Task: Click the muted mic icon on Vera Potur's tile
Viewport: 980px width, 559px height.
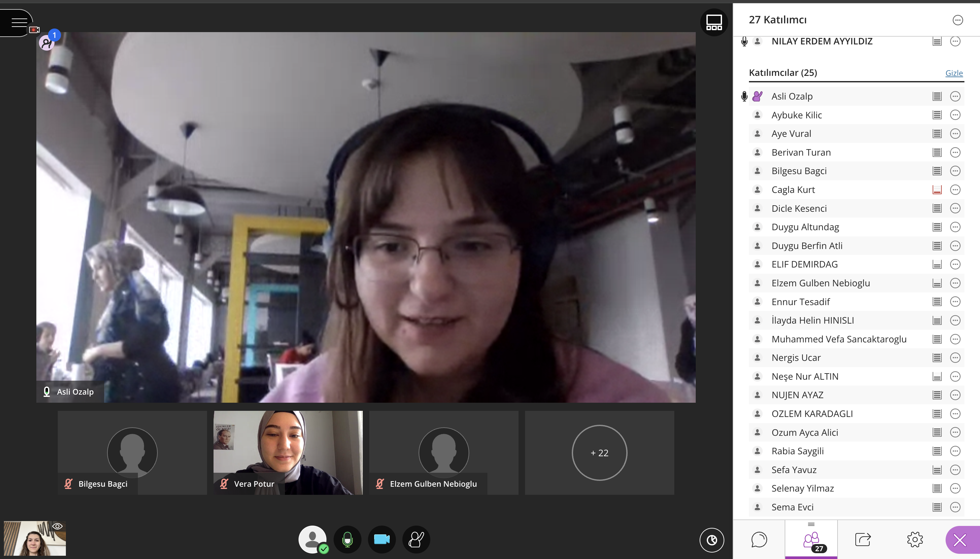Action: pyautogui.click(x=224, y=484)
